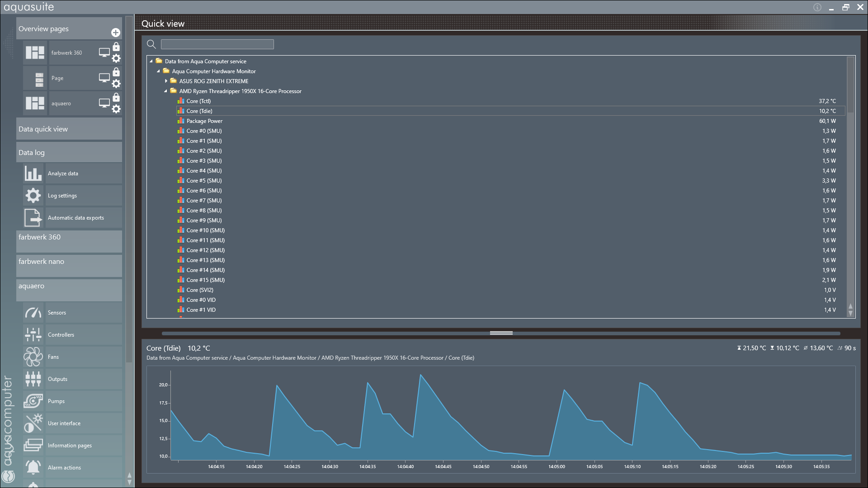Viewport: 868px width, 488px height.
Task: Toggle desktop mode monitor icon for aquaero page
Action: pos(104,103)
